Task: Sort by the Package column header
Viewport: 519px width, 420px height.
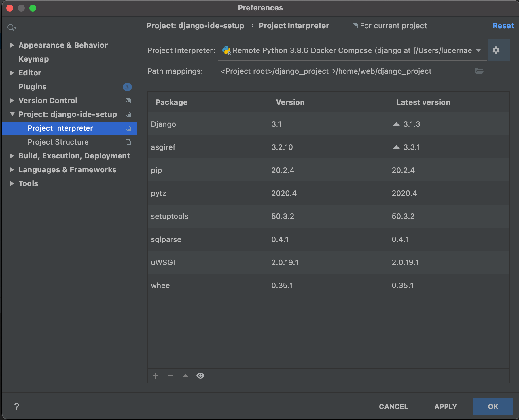Action: (172, 102)
